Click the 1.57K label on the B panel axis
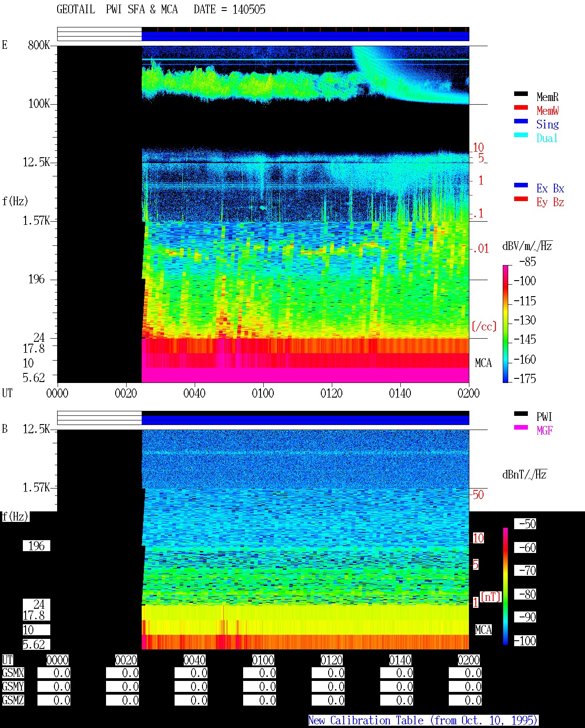Screen dimensions: 585x728 pos(37,487)
